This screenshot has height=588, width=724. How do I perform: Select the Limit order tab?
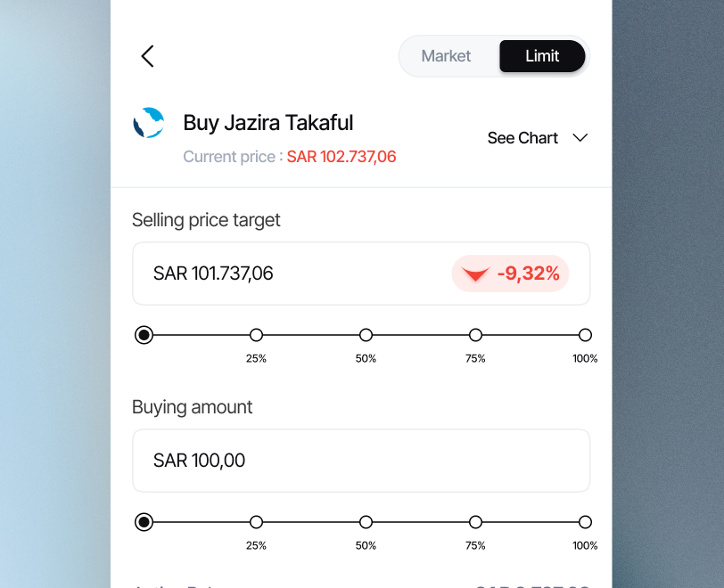pyautogui.click(x=542, y=56)
